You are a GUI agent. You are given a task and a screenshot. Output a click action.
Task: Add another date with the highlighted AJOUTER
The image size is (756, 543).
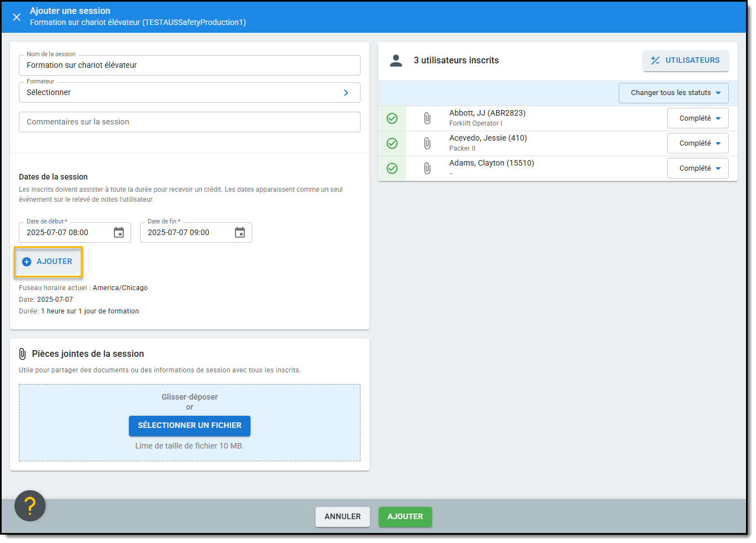48,262
